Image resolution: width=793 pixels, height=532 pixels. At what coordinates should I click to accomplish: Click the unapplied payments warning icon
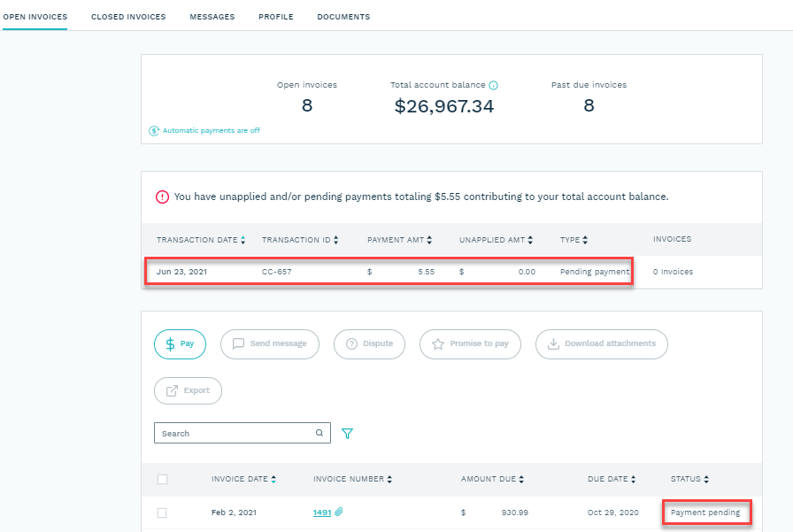(x=161, y=197)
